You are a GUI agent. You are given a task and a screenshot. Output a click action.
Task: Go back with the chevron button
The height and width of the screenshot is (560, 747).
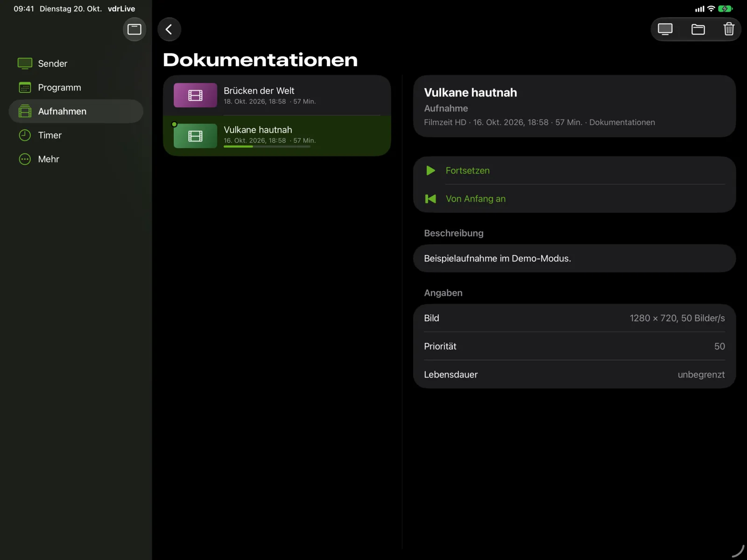coord(169,29)
